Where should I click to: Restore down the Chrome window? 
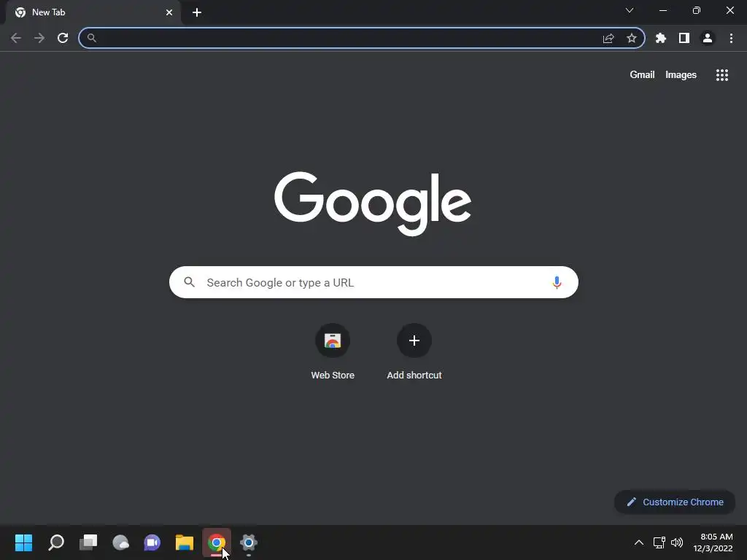pos(697,10)
